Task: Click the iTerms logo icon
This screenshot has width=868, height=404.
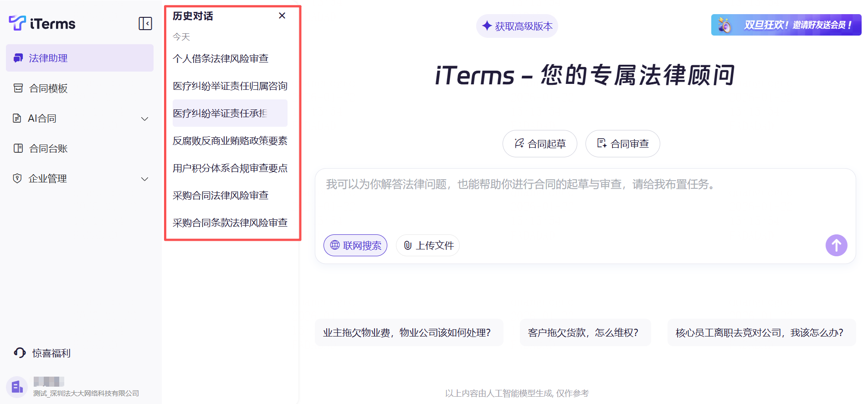Action: coord(17,23)
